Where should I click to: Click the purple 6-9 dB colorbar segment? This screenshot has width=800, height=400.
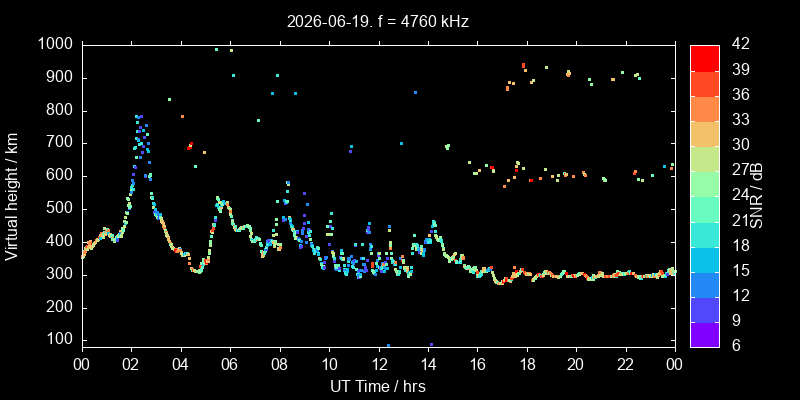coord(705,335)
